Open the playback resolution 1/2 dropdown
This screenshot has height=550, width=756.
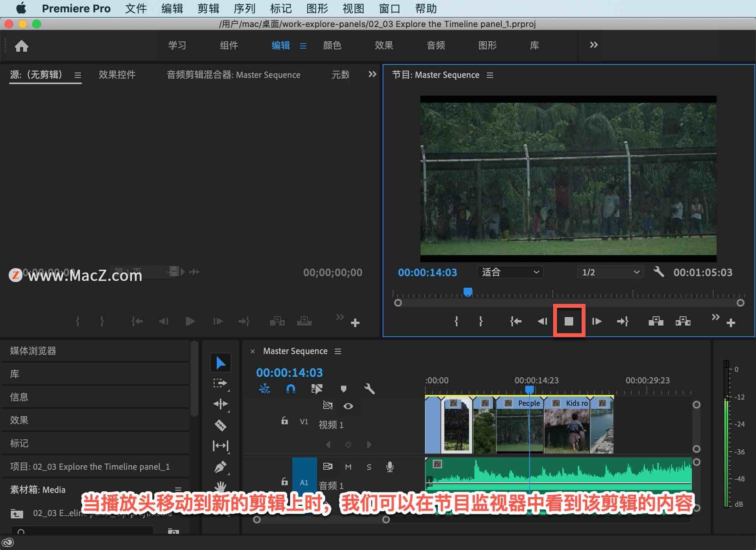coord(610,272)
